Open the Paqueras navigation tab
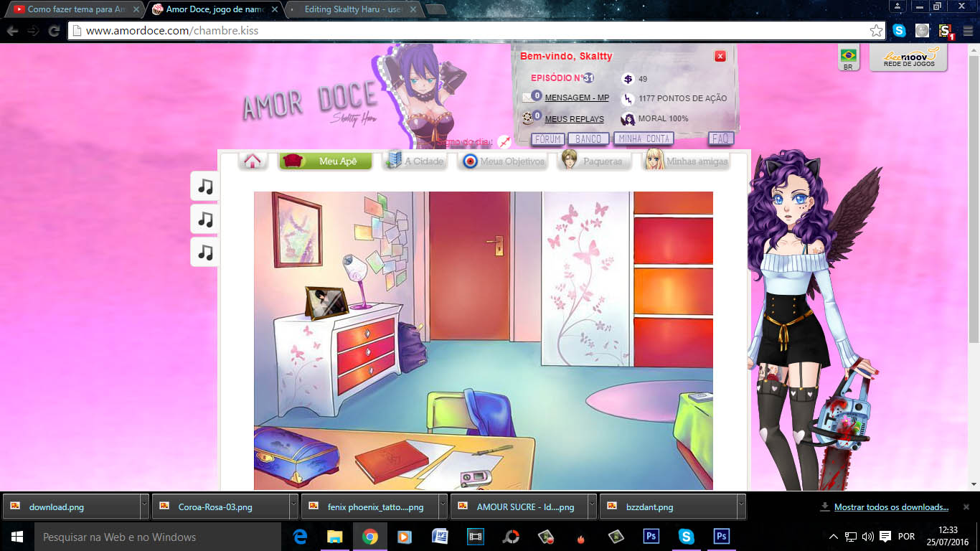Screen dimensions: 980x551 (x=593, y=161)
